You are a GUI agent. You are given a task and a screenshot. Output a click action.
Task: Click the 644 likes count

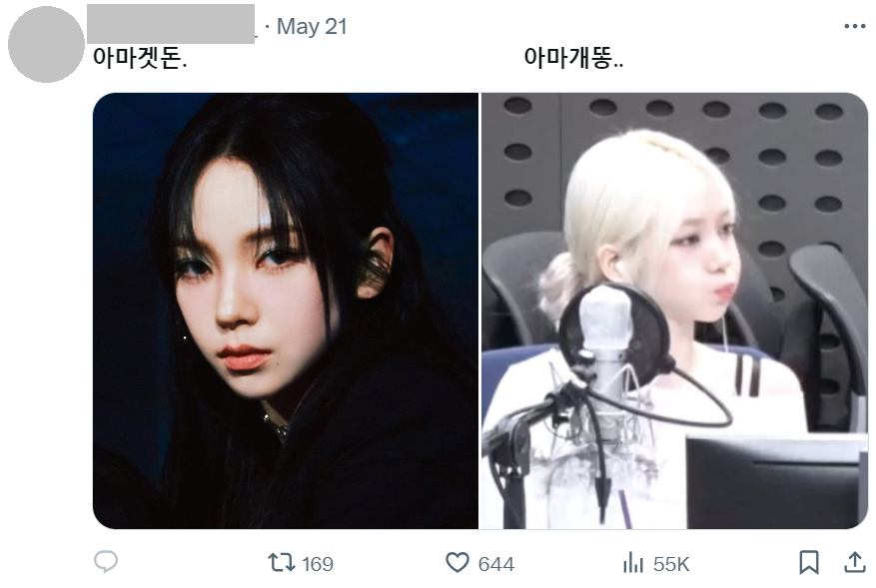coord(496,564)
